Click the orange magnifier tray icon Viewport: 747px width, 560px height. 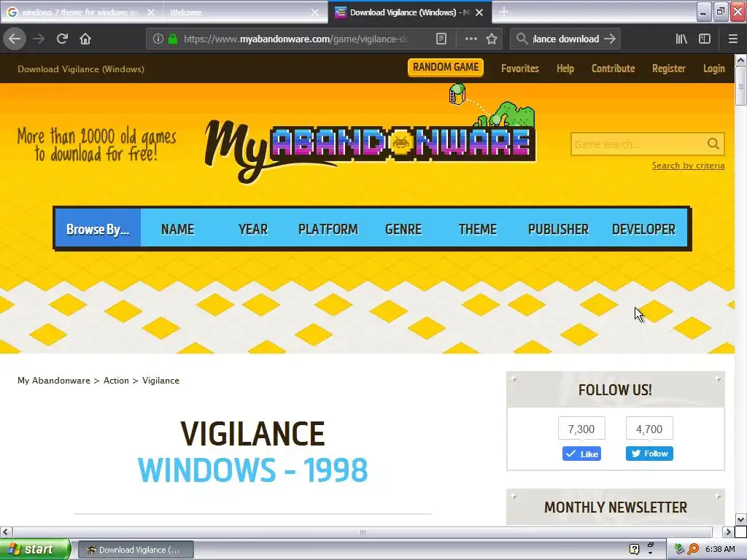coord(693,549)
